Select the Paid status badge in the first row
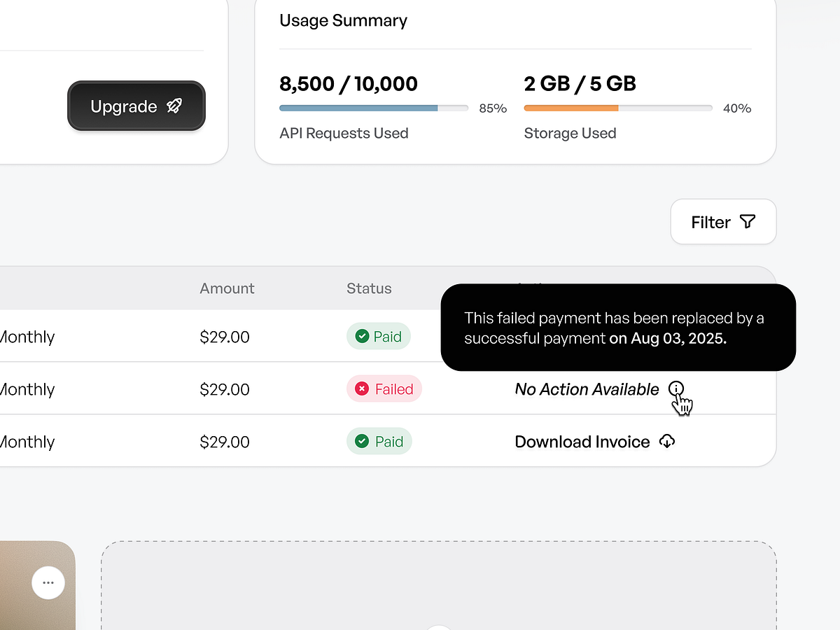 click(x=379, y=336)
